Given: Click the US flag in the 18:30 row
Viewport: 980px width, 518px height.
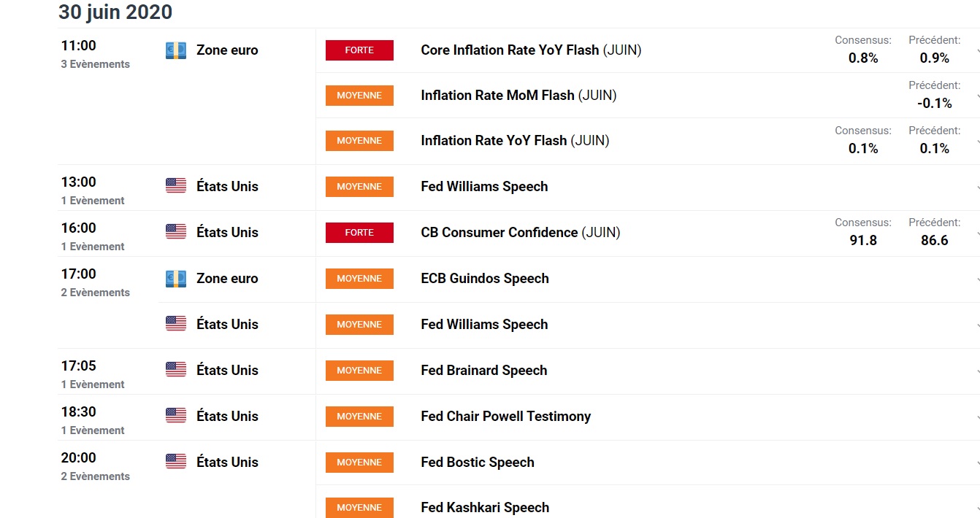Looking at the screenshot, I should point(176,416).
